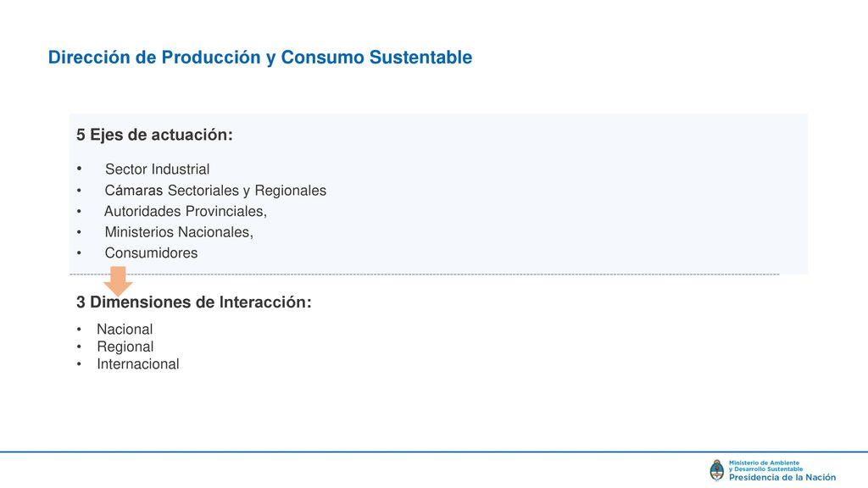Click the orange down arrow icon
Viewport: 868px width, 488px height.
[x=118, y=281]
